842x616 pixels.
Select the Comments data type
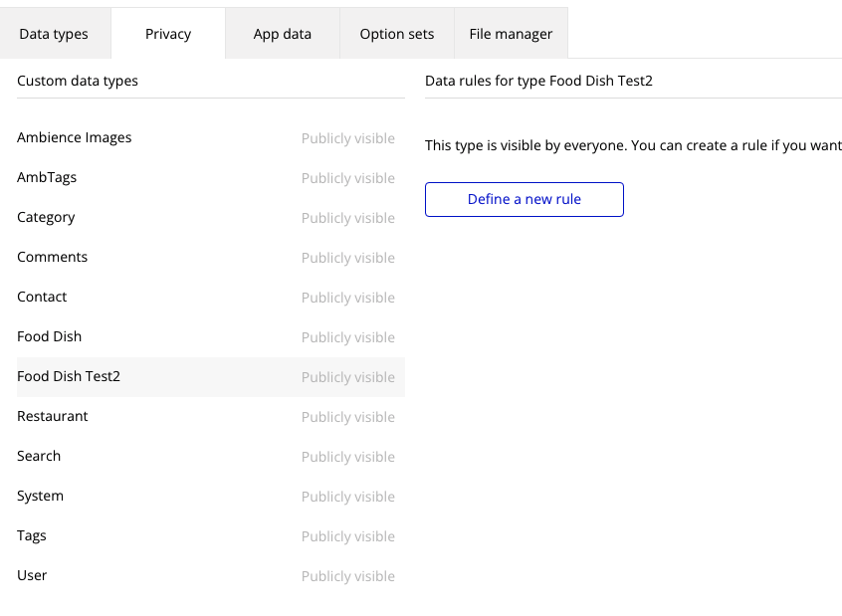(x=211, y=258)
